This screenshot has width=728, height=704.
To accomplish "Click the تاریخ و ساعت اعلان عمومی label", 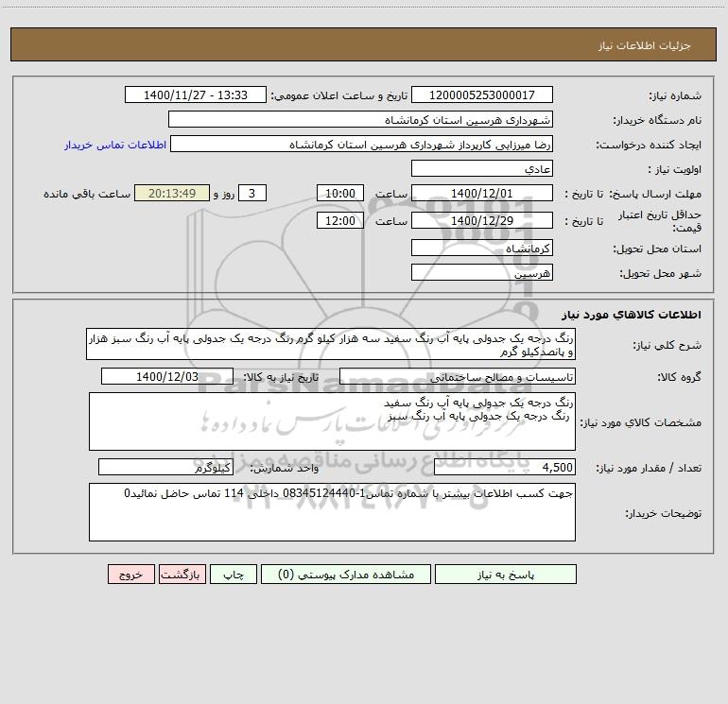I will (x=339, y=95).
